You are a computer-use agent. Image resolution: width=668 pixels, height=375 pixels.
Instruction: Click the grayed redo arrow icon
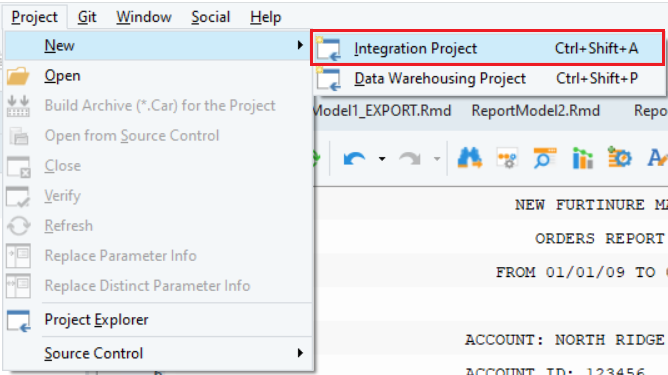[x=410, y=159]
